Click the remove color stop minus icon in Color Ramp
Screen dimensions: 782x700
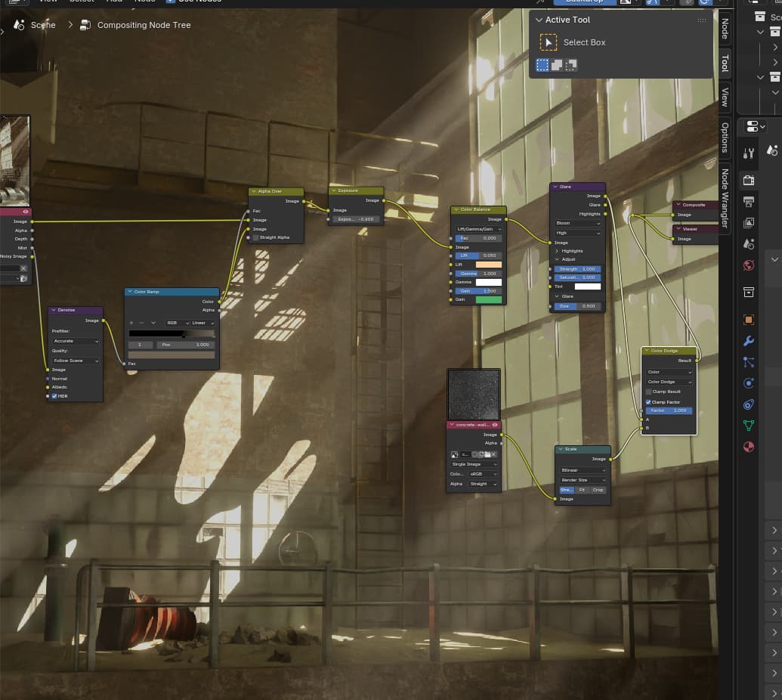[x=141, y=323]
